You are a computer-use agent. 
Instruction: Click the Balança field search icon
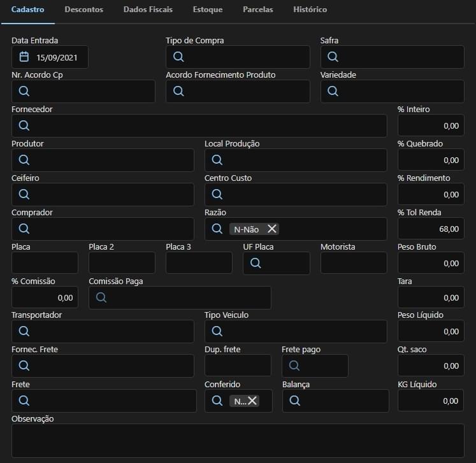tap(294, 401)
